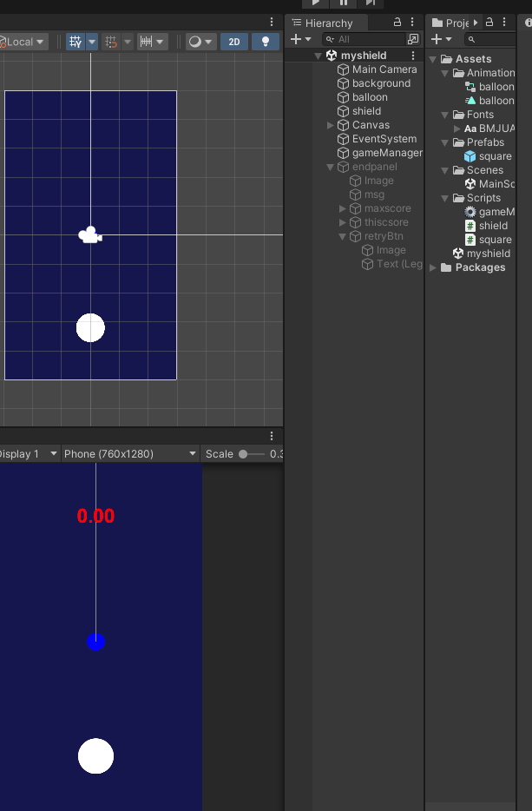The image size is (532, 811).
Task: Open Hierarchy panel options menu
Action: point(412,22)
